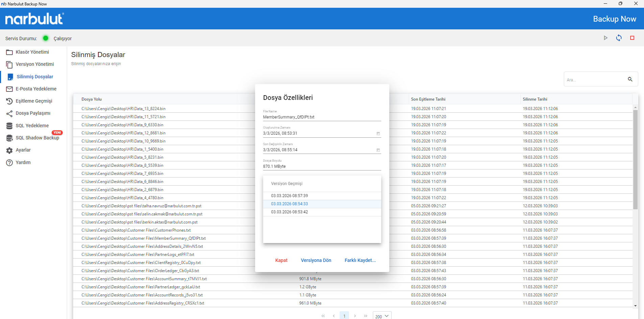Start the service with the play icon
Viewport: 644px width, 319px height.
coord(605,38)
